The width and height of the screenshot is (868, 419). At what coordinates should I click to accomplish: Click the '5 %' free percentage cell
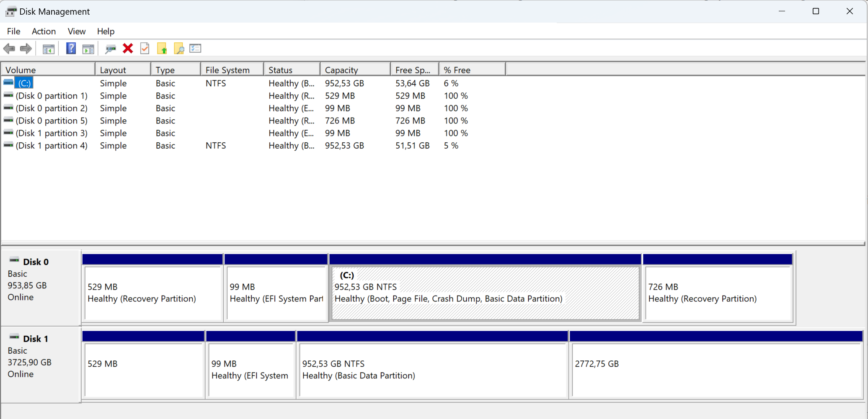[x=451, y=146]
